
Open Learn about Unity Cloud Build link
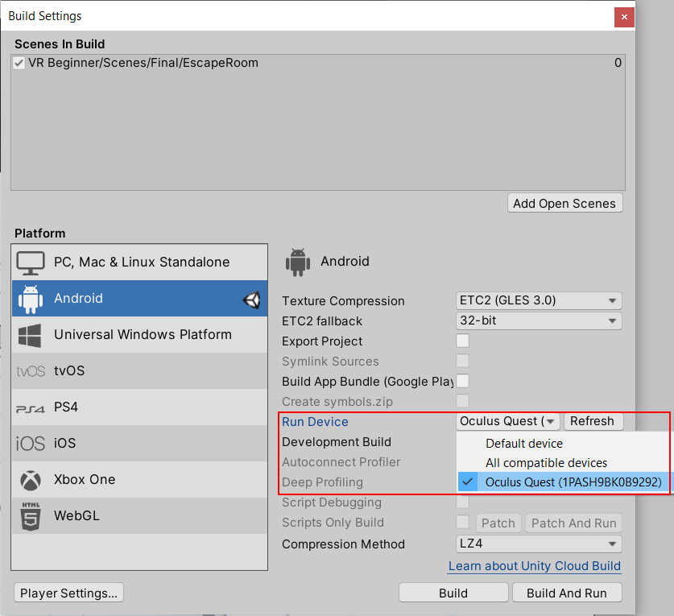[x=535, y=566]
